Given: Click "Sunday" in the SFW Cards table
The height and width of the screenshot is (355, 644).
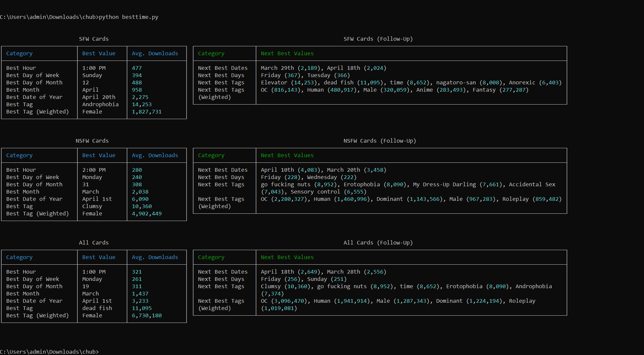Looking at the screenshot, I should click(92, 75).
